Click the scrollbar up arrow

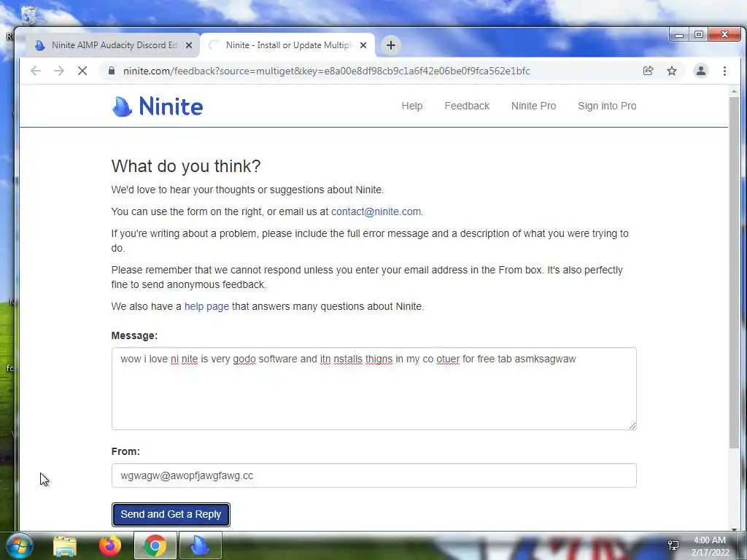point(734,90)
